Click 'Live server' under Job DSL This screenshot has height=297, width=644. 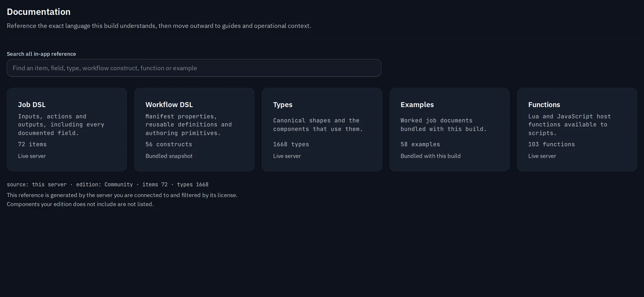coord(32,156)
